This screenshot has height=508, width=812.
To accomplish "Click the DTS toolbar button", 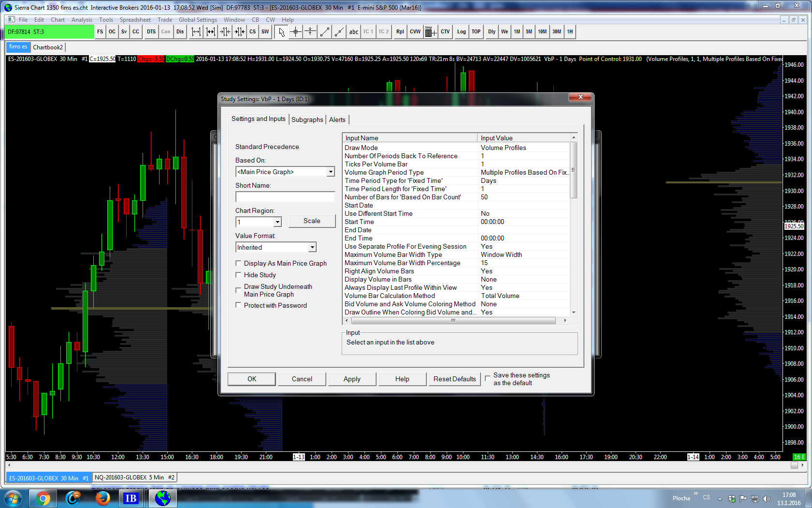I will [x=151, y=32].
